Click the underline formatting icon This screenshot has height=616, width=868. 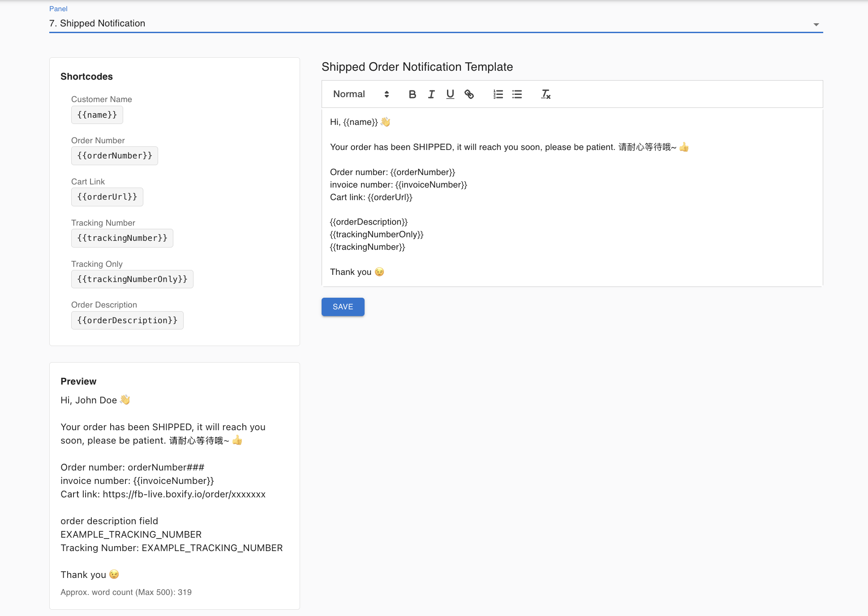[x=450, y=94]
